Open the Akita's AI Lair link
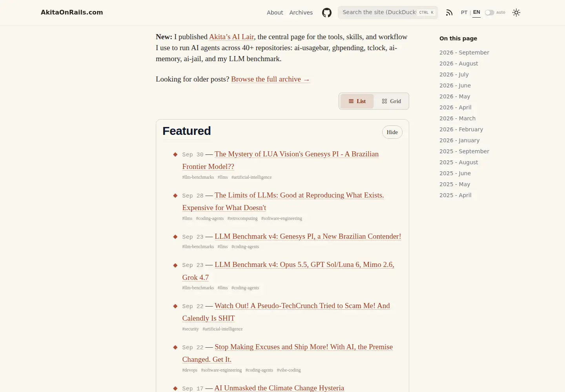Viewport: 565px width, 392px height. pyautogui.click(x=231, y=37)
